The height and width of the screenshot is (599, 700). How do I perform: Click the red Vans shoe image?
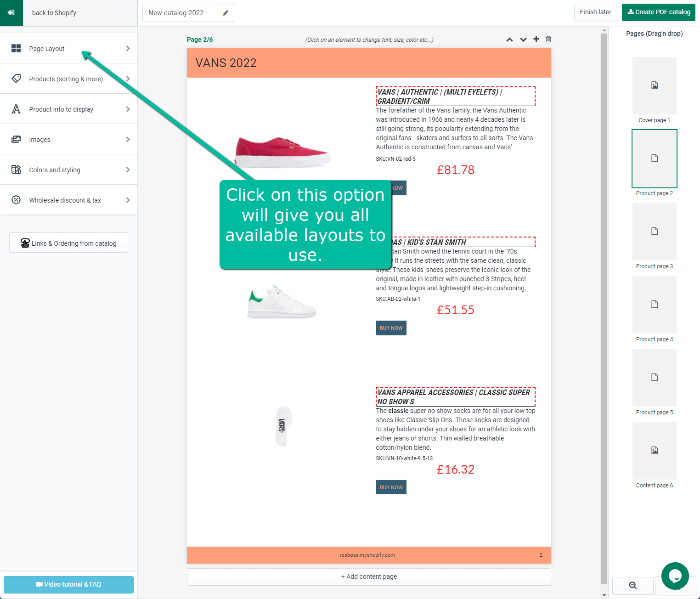pyautogui.click(x=282, y=152)
